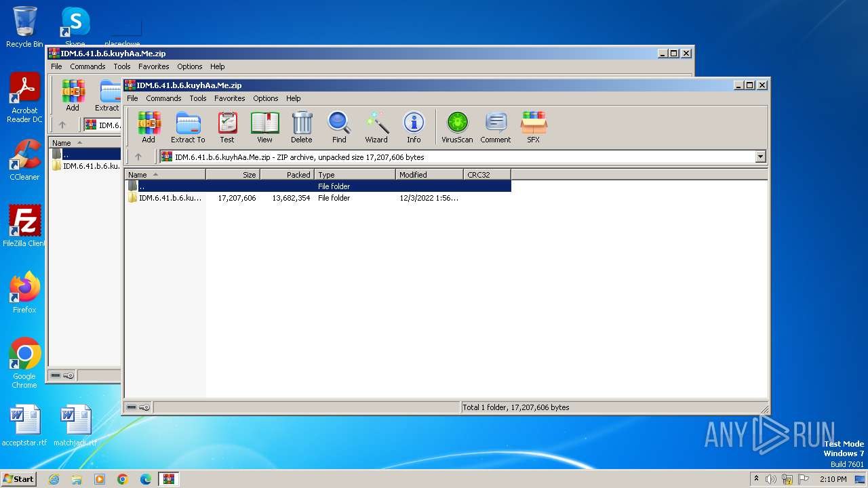The image size is (868, 488).
Task: Launch the Wizard tool
Action: (x=376, y=127)
